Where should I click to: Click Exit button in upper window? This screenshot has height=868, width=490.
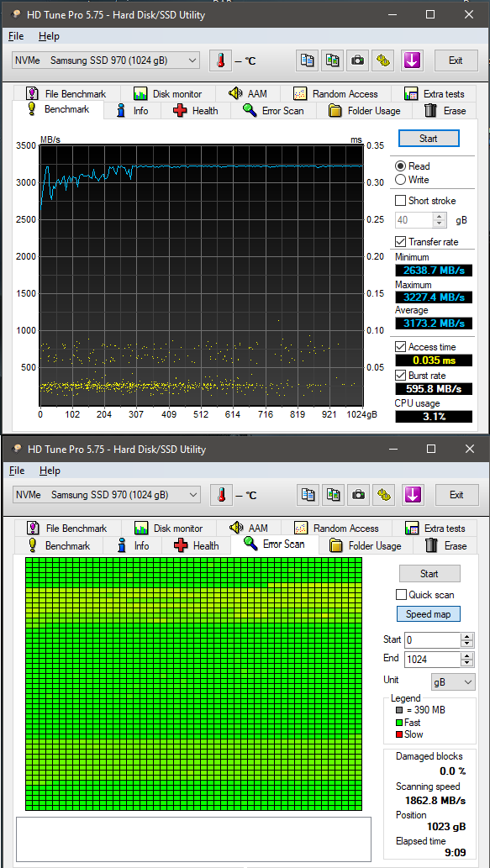pos(456,60)
